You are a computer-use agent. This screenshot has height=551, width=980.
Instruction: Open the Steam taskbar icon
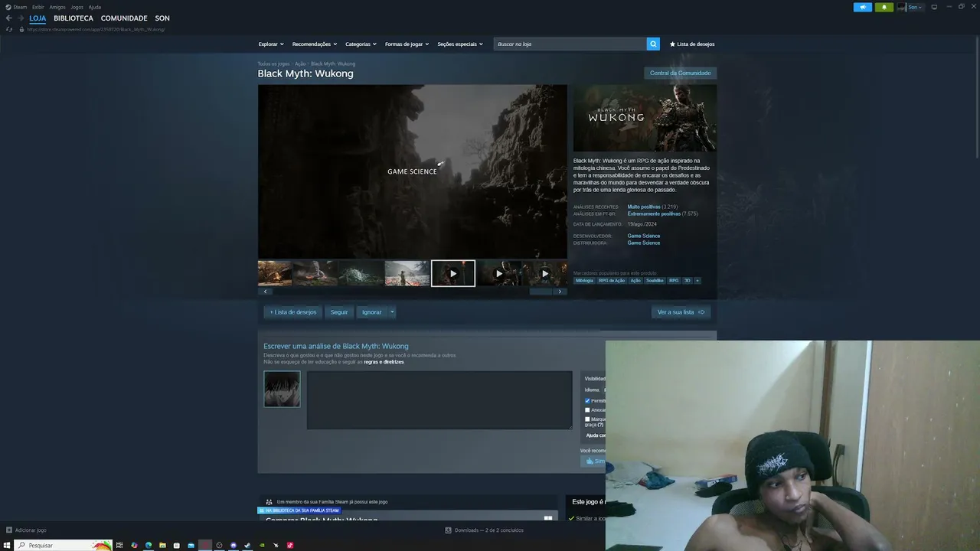tap(247, 545)
